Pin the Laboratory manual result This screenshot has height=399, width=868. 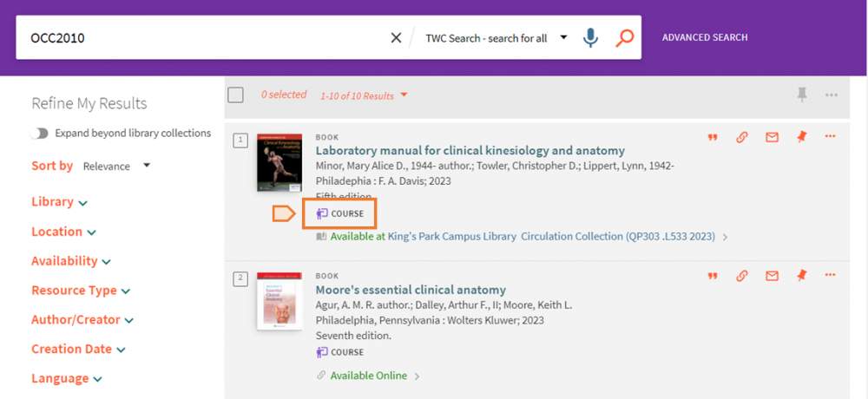[801, 137]
